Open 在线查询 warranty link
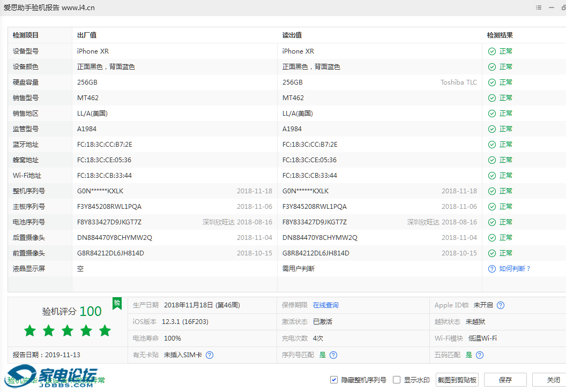This screenshot has width=566, height=392. pos(325,305)
